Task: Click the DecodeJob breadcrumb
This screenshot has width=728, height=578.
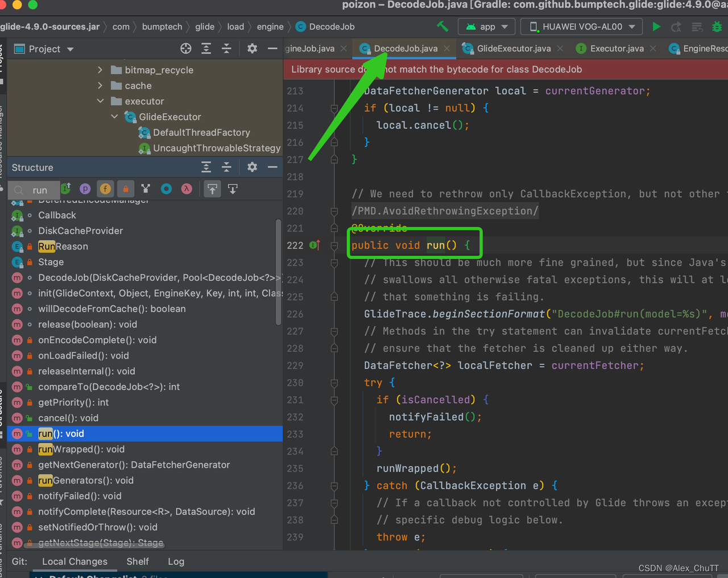Action: pyautogui.click(x=325, y=27)
